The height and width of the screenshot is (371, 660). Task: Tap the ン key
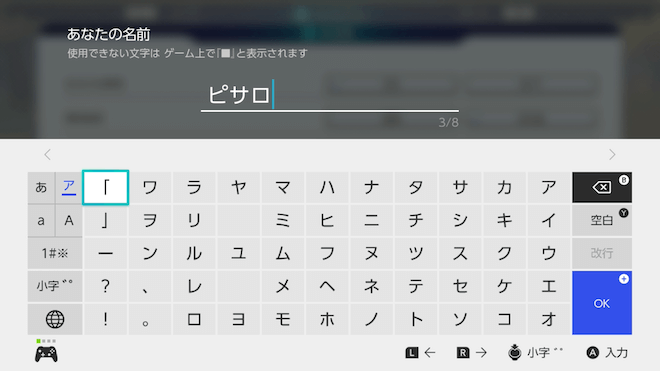coord(150,253)
